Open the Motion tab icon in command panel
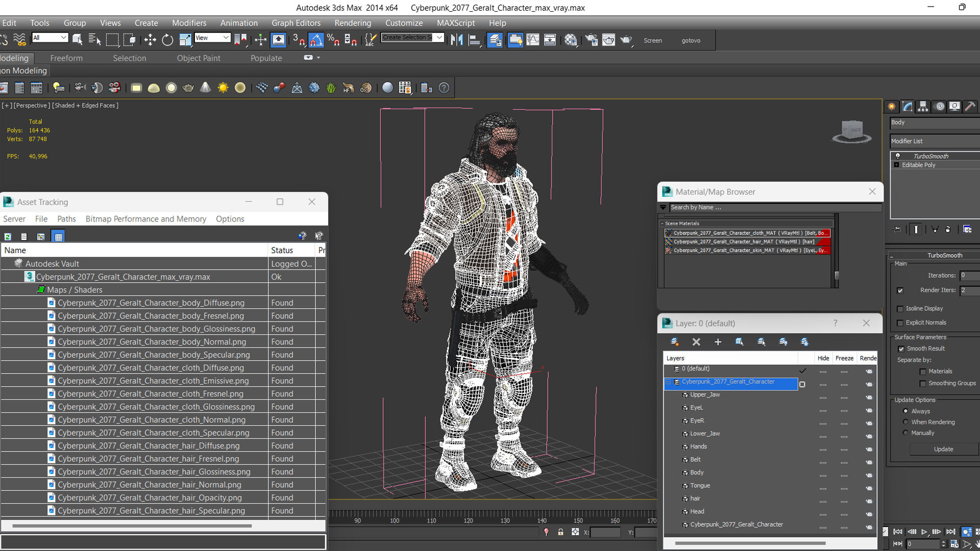980x551 pixels. click(939, 106)
